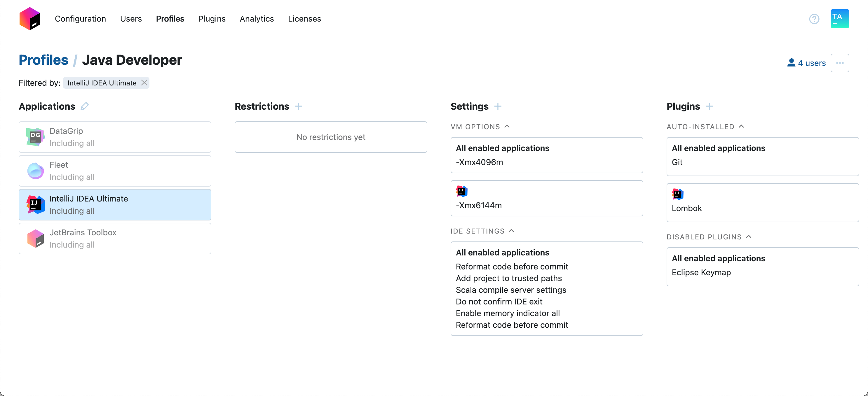The image size is (868, 396).
Task: Collapse the AUTO-INSTALLED plugins section
Action: [x=741, y=126]
